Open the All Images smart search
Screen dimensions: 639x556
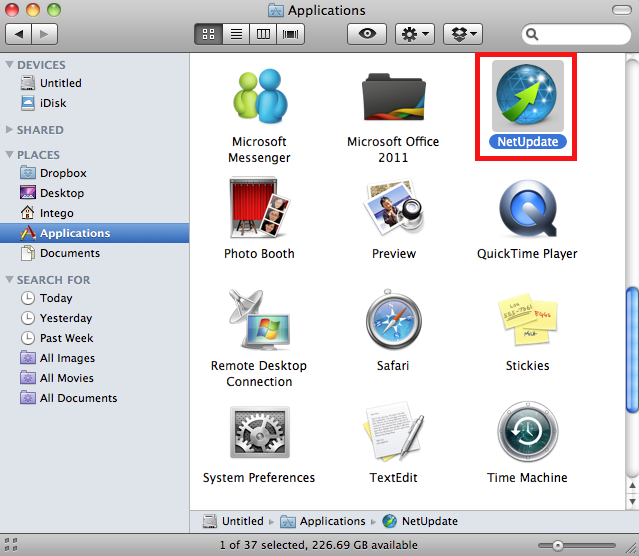[x=95, y=358]
